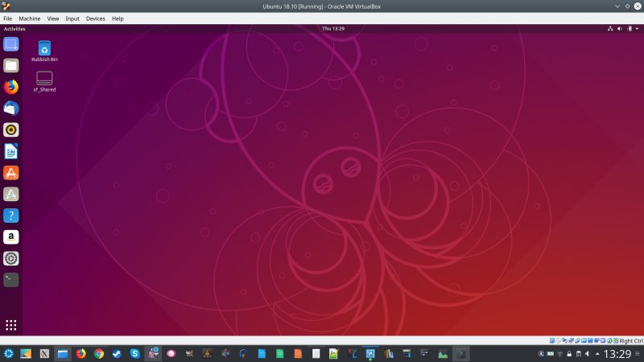Open Files manager in the Ubuntu dock
The height and width of the screenshot is (362, 644).
click(x=11, y=65)
